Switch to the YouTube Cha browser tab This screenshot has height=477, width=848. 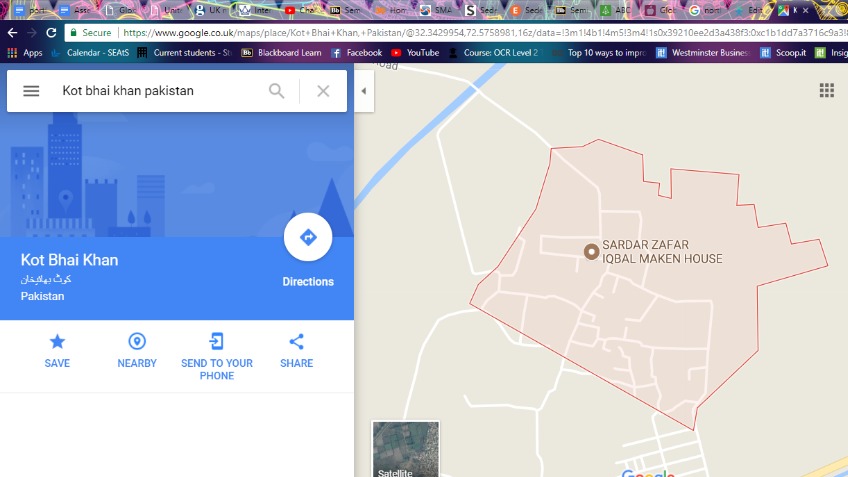[301, 10]
